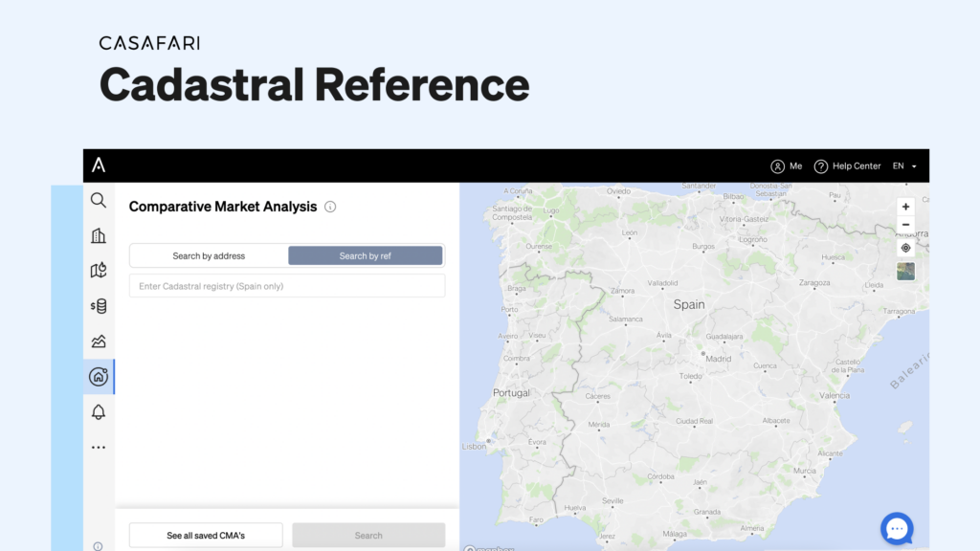Open the search magnifier in the sidebar
The width and height of the screenshot is (980, 551).
pos(98,201)
